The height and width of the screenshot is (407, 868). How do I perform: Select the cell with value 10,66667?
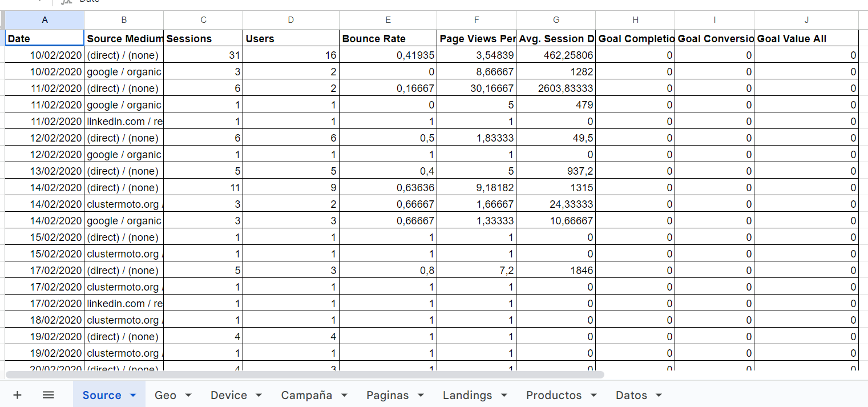pos(556,221)
